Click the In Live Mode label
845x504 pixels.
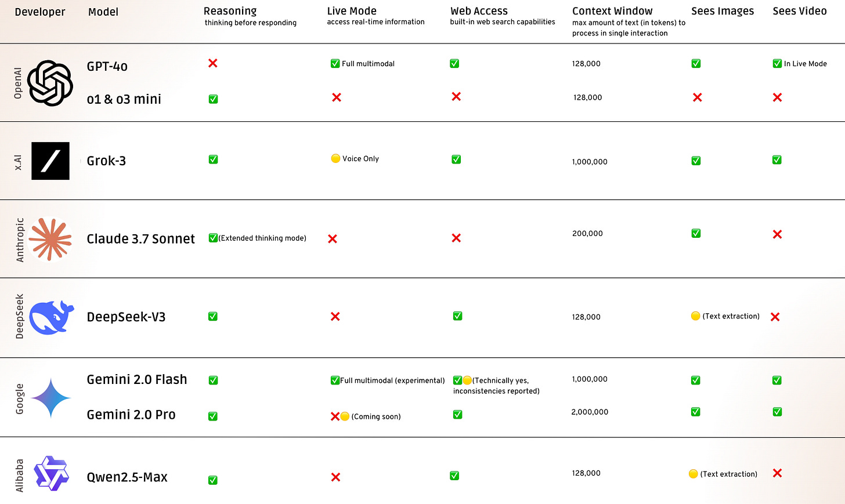[806, 64]
